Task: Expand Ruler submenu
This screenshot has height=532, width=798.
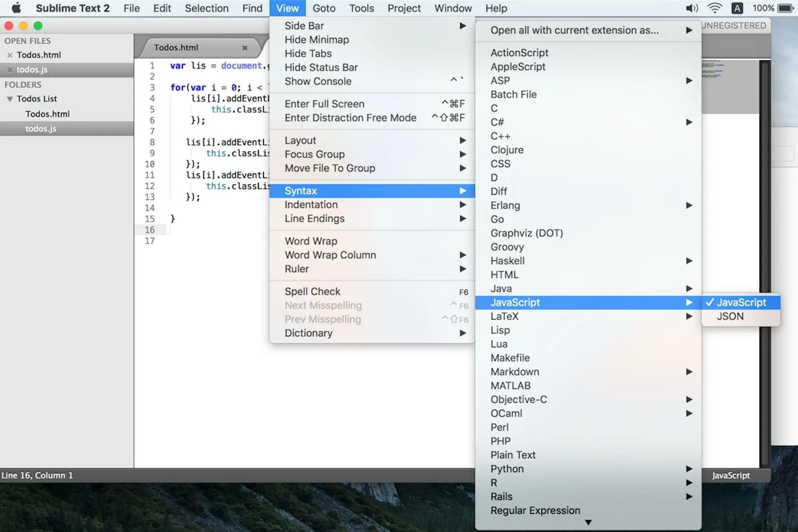Action: [x=372, y=269]
